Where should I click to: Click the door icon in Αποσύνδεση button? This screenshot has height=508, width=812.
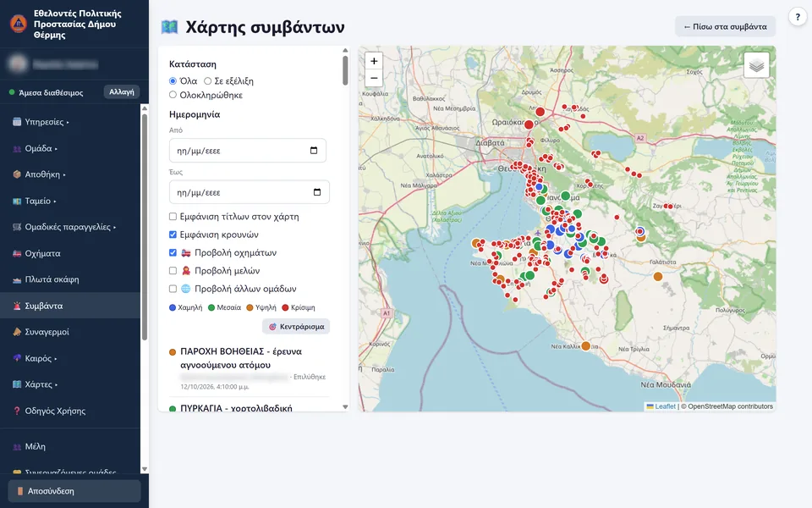click(x=20, y=491)
